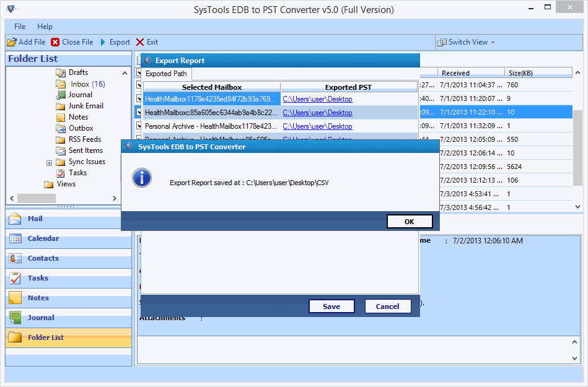
Task: Click the blue Export arrow icon
Action: tap(103, 42)
